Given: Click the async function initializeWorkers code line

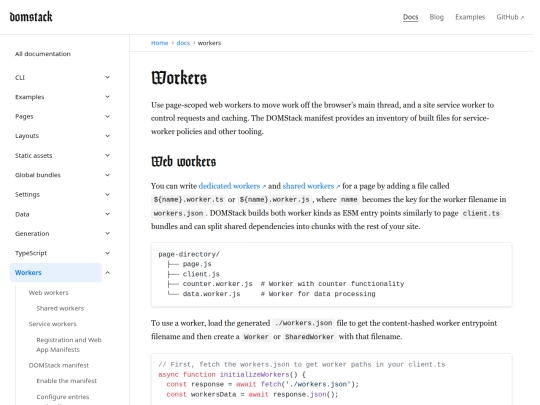Looking at the screenshot, I should point(232,374).
